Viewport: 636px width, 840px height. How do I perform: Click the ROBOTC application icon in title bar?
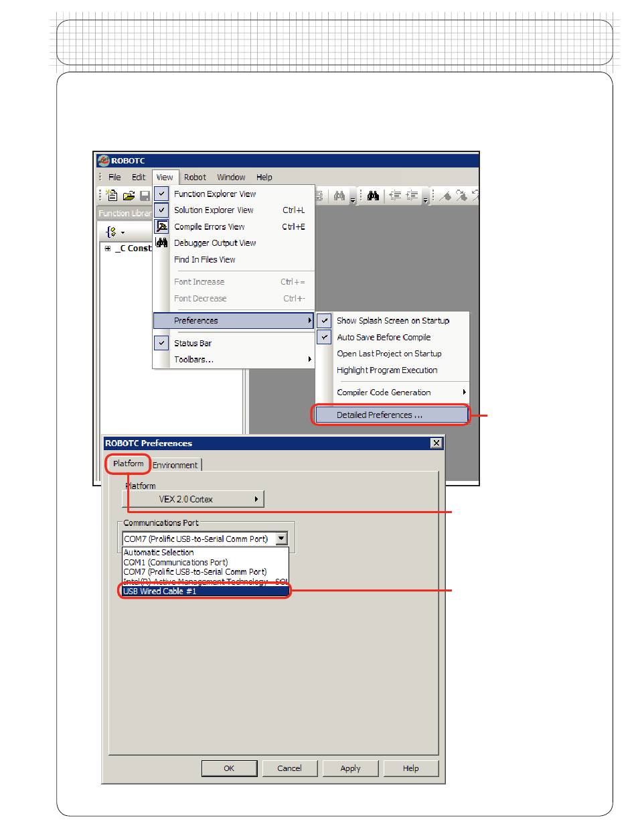(103, 161)
